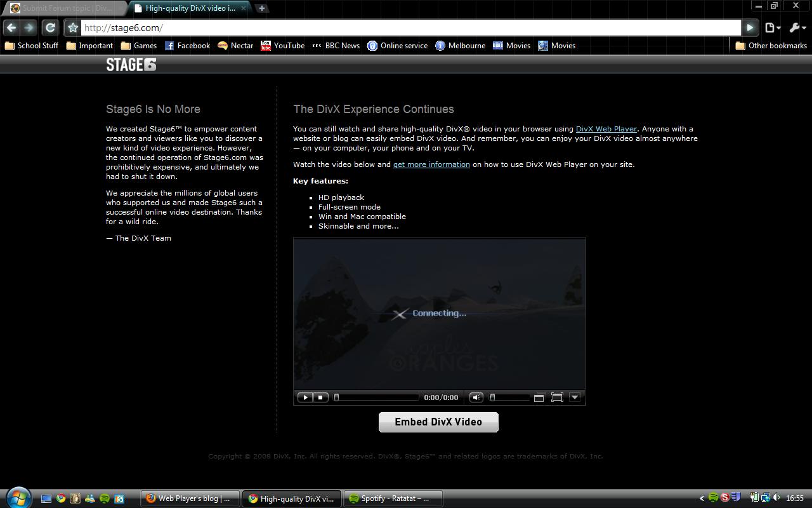Click the Key features heading
The height and width of the screenshot is (508, 812).
tap(320, 181)
